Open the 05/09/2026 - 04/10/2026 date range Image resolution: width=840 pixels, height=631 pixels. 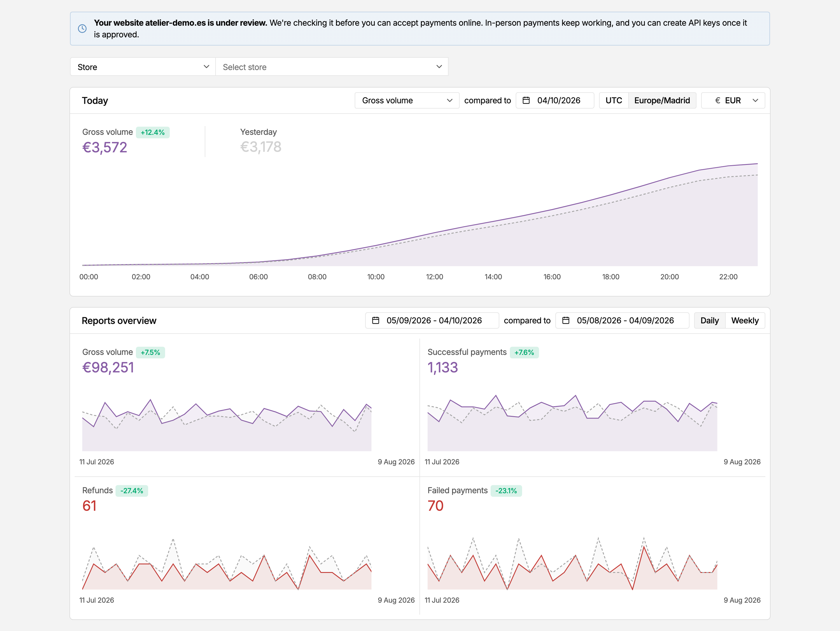pyautogui.click(x=432, y=320)
